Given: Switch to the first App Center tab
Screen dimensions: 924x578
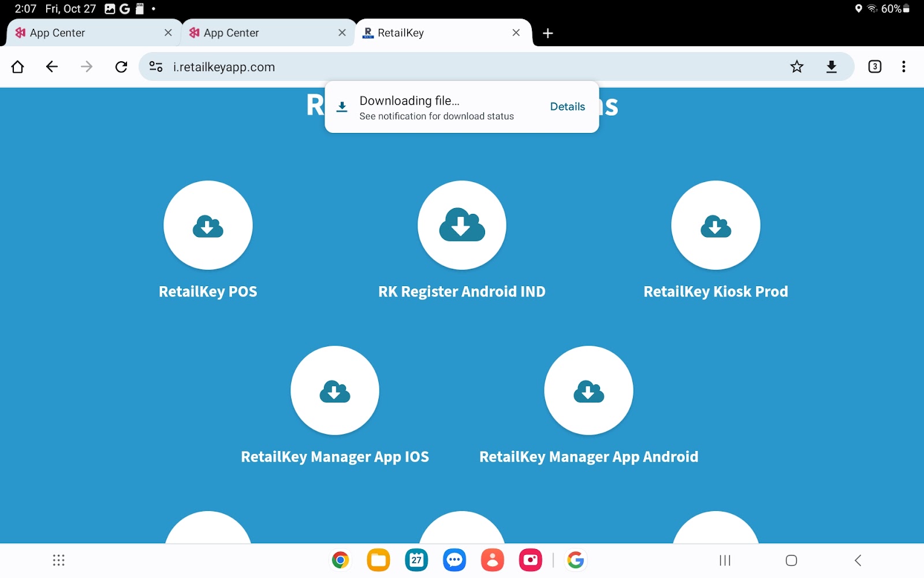Looking at the screenshot, I should (87, 32).
